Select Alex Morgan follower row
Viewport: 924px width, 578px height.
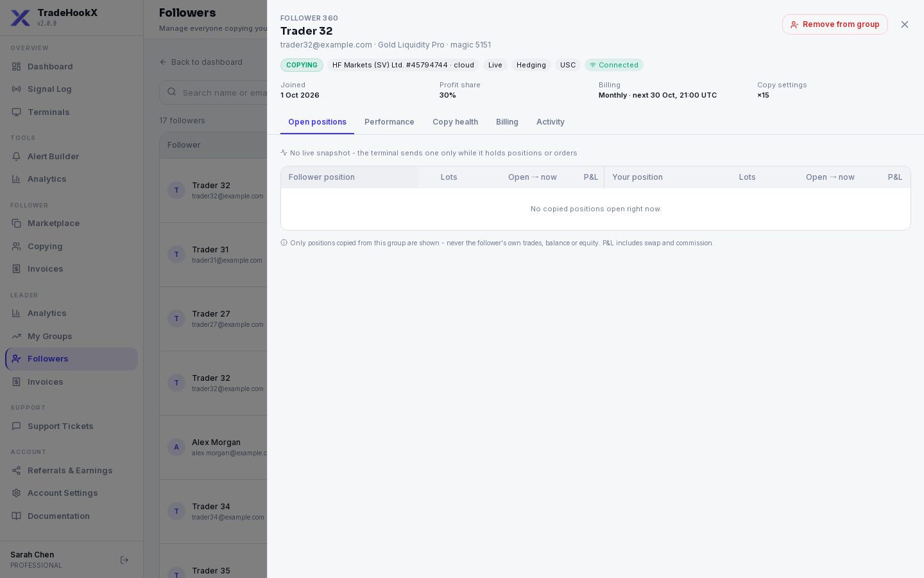click(x=213, y=447)
